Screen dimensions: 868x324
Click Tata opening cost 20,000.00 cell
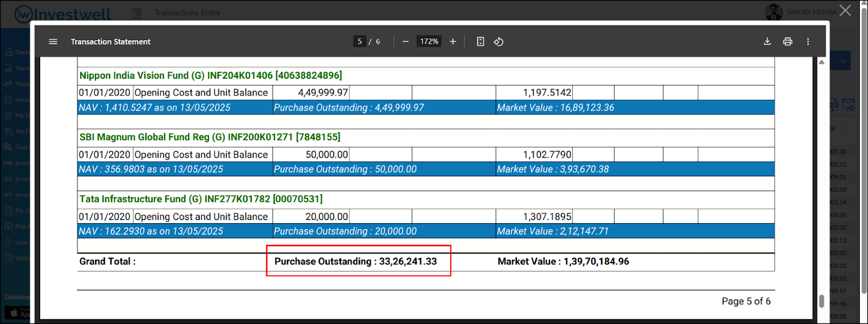(311, 217)
